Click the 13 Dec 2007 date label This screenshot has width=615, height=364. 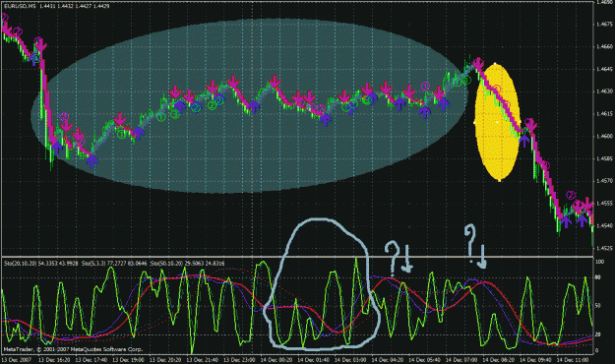17,360
